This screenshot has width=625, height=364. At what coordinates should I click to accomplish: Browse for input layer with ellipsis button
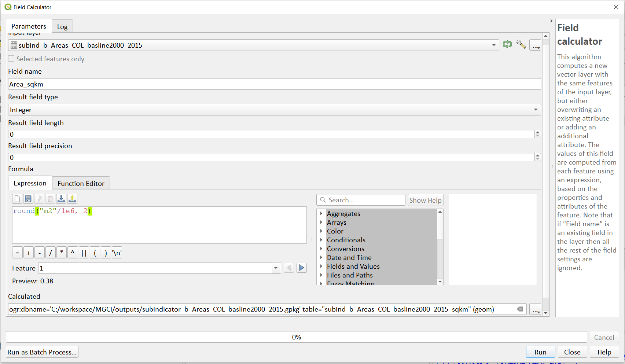click(x=535, y=45)
